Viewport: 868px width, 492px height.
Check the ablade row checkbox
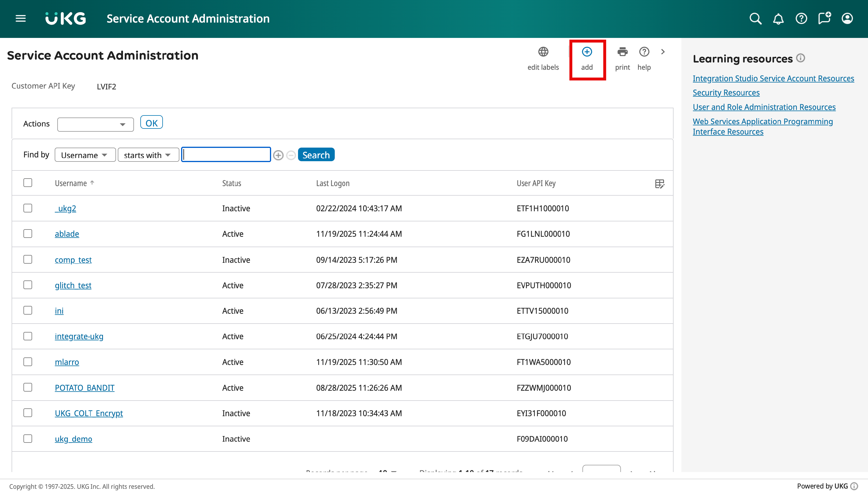point(28,234)
